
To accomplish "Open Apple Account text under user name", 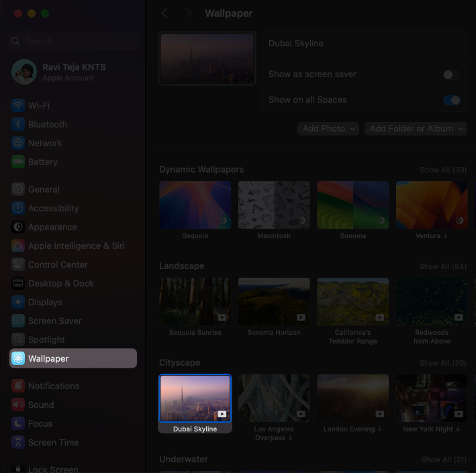I will (68, 78).
